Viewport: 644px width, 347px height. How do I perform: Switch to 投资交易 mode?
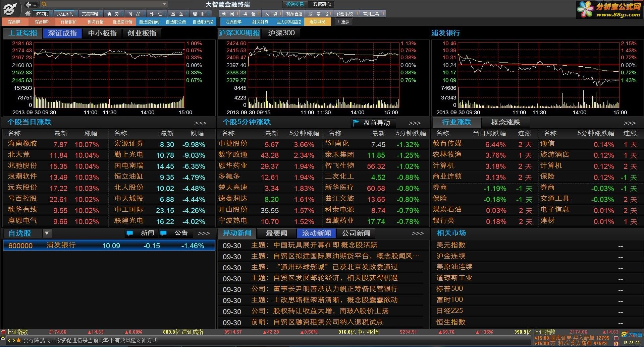(x=295, y=4)
